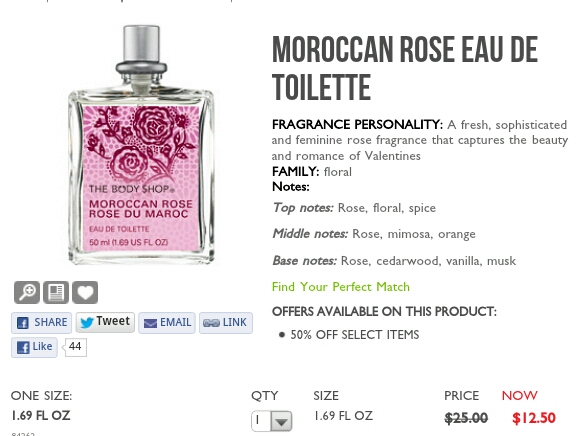Click the original price $25.00
The image size is (580, 436).
point(466,418)
